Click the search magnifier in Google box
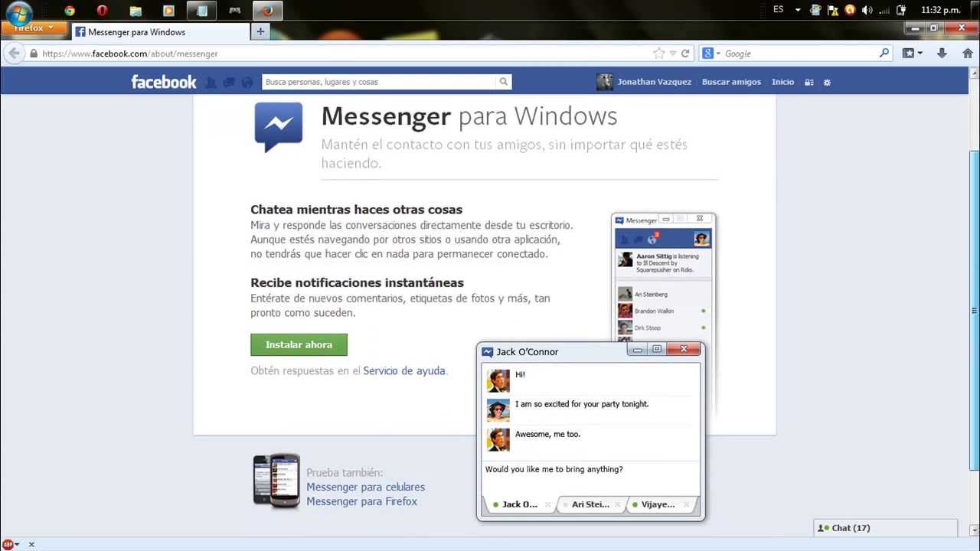This screenshot has width=980, height=551. coord(884,54)
